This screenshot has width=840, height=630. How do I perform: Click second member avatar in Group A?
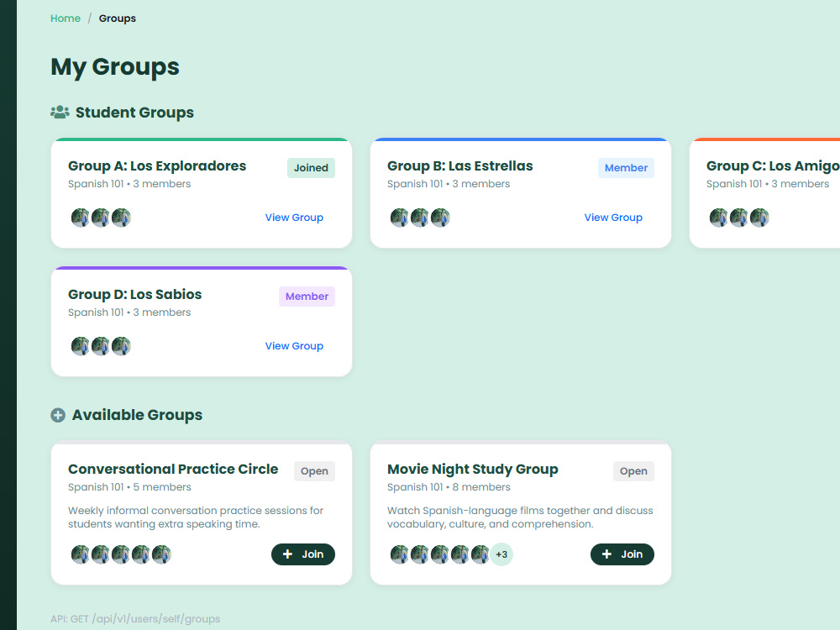pos(101,218)
